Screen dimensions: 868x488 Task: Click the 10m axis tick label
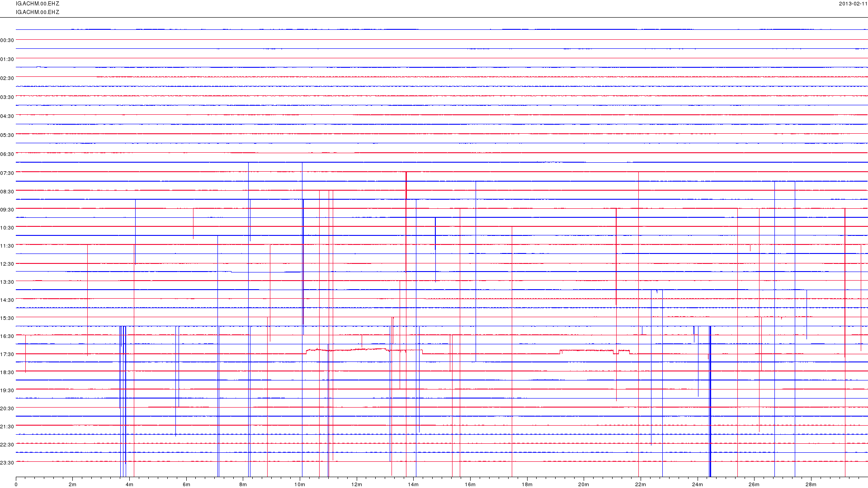[x=300, y=484]
